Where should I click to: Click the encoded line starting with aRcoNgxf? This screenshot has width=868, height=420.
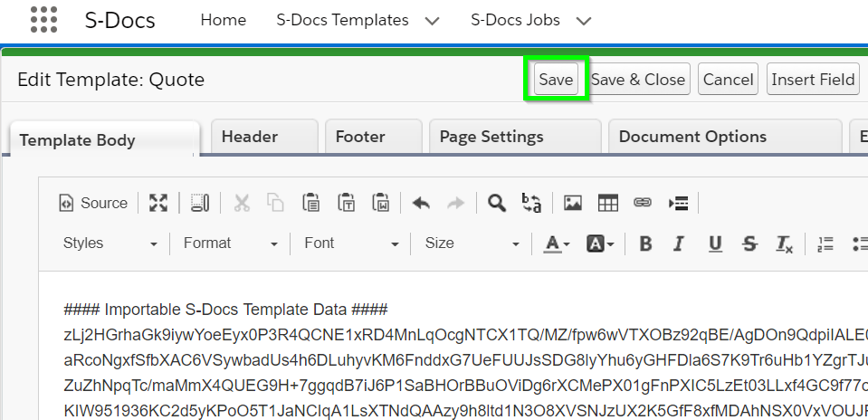coord(465,359)
